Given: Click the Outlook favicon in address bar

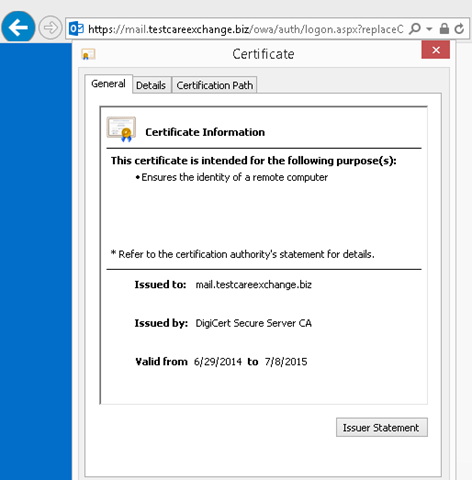Looking at the screenshot, I should (x=76, y=29).
